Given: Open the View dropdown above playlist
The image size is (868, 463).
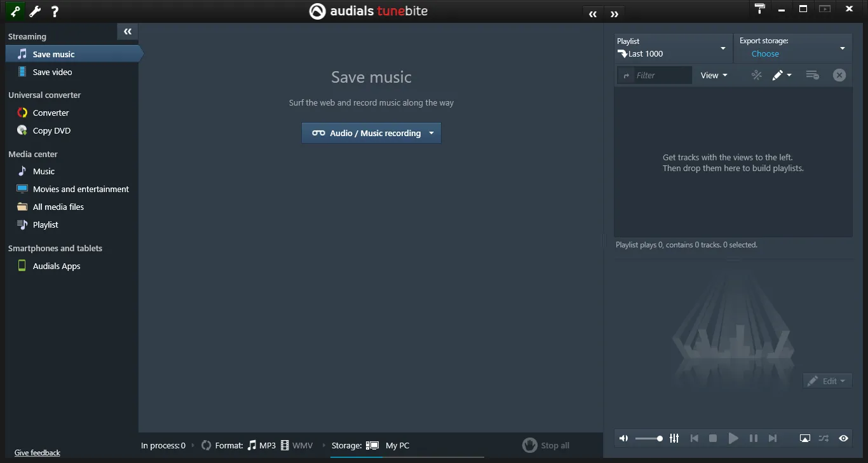Looking at the screenshot, I should pyautogui.click(x=714, y=75).
